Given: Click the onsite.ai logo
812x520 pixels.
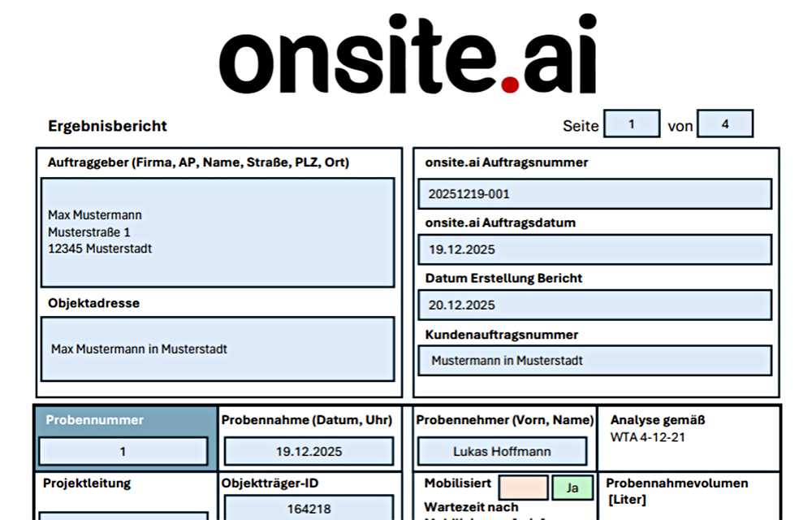Looking at the screenshot, I should click(x=408, y=55).
